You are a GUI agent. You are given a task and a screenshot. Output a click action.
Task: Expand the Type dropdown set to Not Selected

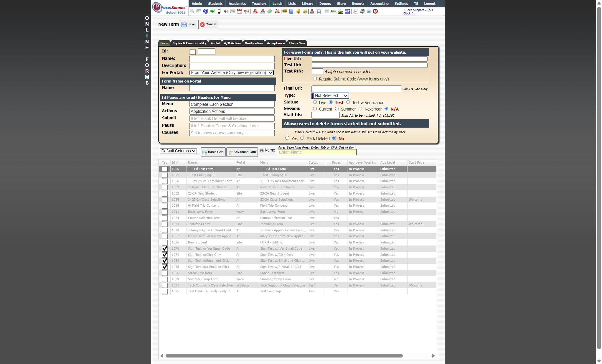click(x=330, y=95)
